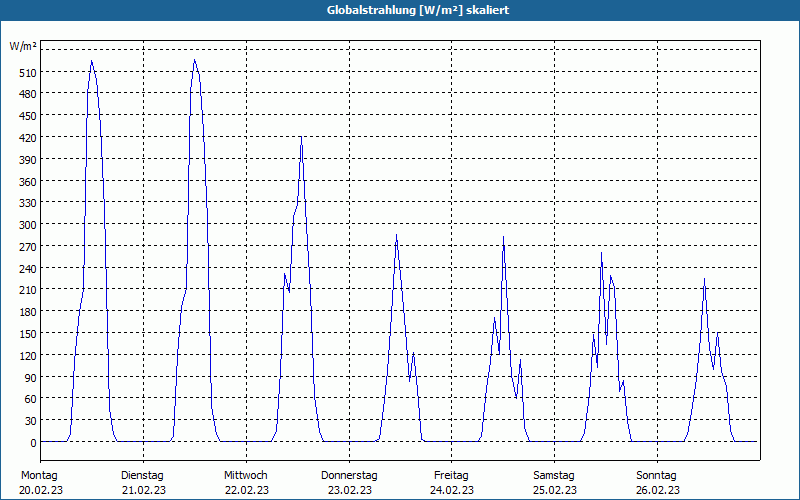Select the date 26.02.23
The height and width of the screenshot is (500, 800).
coord(658,490)
